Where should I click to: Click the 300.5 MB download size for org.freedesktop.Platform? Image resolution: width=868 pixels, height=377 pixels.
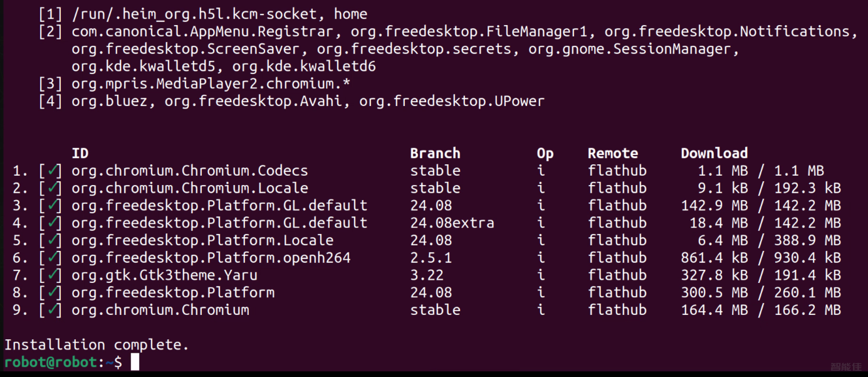point(714,292)
